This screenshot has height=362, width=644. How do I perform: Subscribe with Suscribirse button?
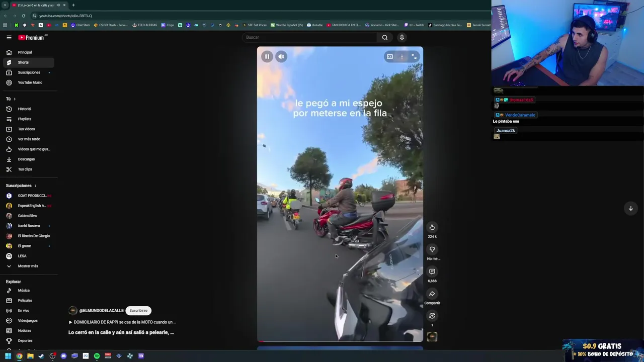coord(138,311)
